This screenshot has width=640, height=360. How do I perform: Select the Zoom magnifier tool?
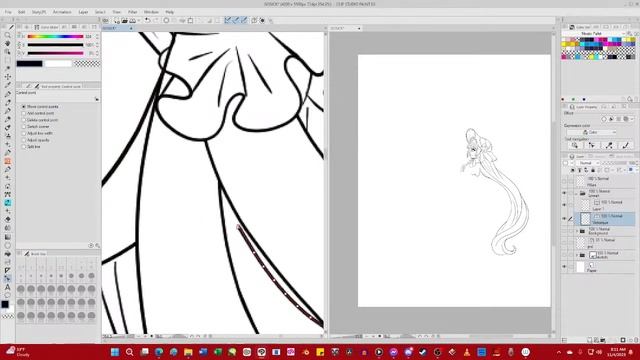[x=8, y=36]
